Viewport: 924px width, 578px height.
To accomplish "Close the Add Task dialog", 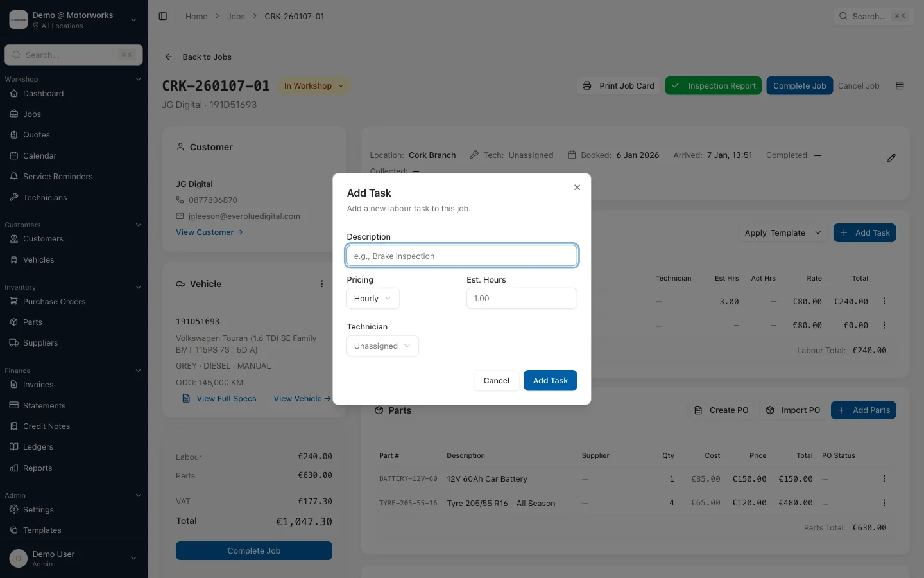I will pyautogui.click(x=577, y=187).
